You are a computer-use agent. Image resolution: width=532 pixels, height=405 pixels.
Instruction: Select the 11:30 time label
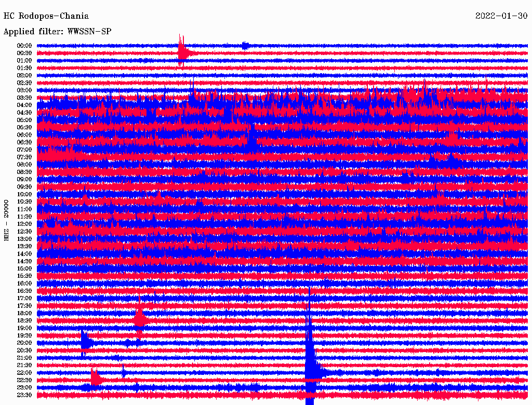(x=24, y=217)
